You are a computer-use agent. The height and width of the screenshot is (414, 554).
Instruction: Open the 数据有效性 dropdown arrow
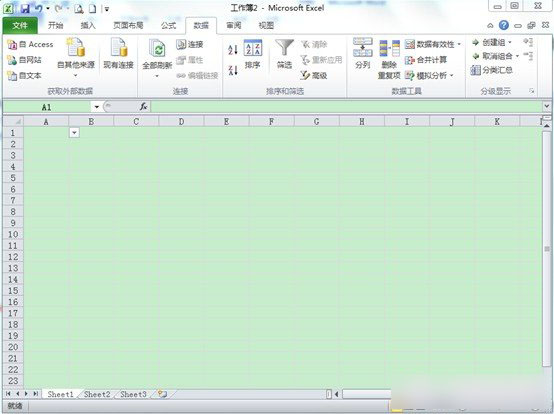[459, 44]
